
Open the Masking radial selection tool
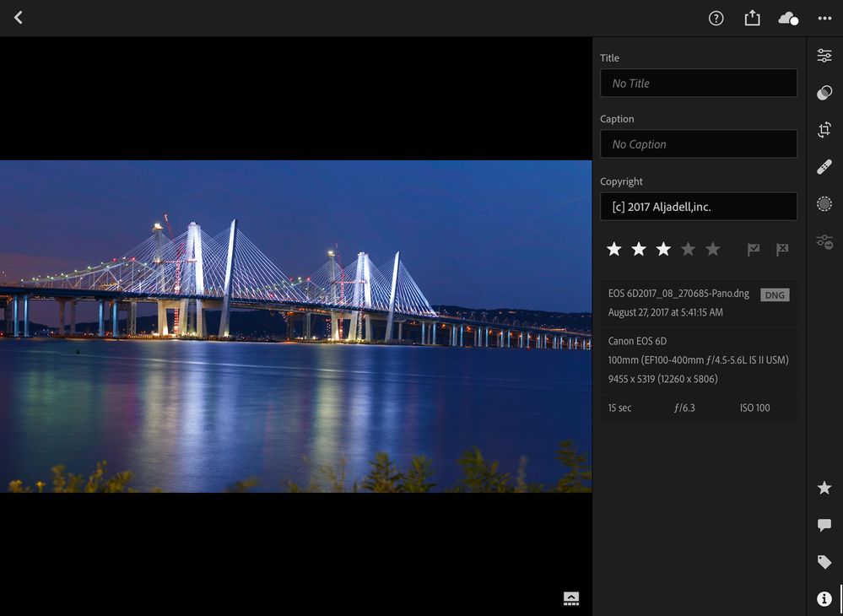pyautogui.click(x=824, y=204)
